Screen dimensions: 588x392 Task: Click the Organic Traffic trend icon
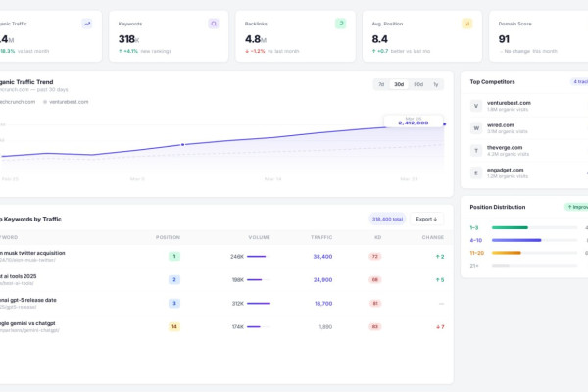(87, 23)
